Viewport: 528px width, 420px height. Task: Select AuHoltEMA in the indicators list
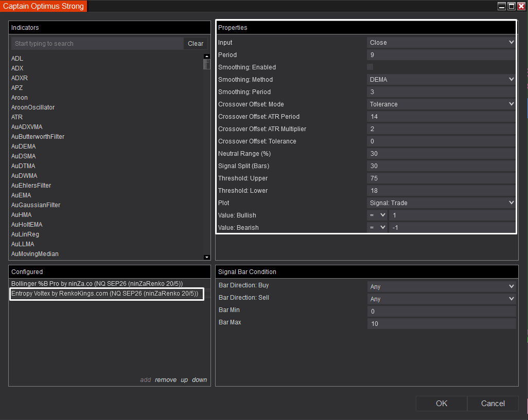[x=27, y=224]
